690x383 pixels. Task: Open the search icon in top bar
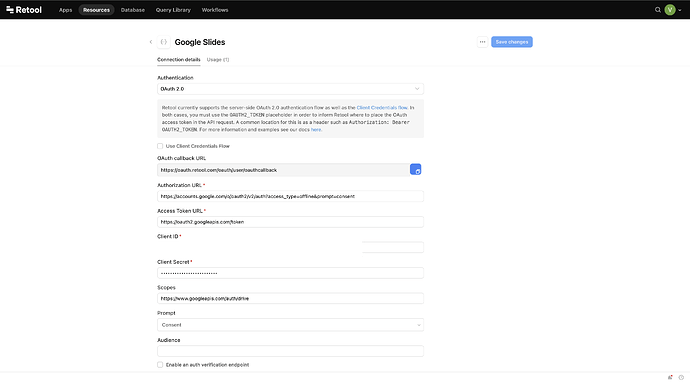(x=657, y=10)
